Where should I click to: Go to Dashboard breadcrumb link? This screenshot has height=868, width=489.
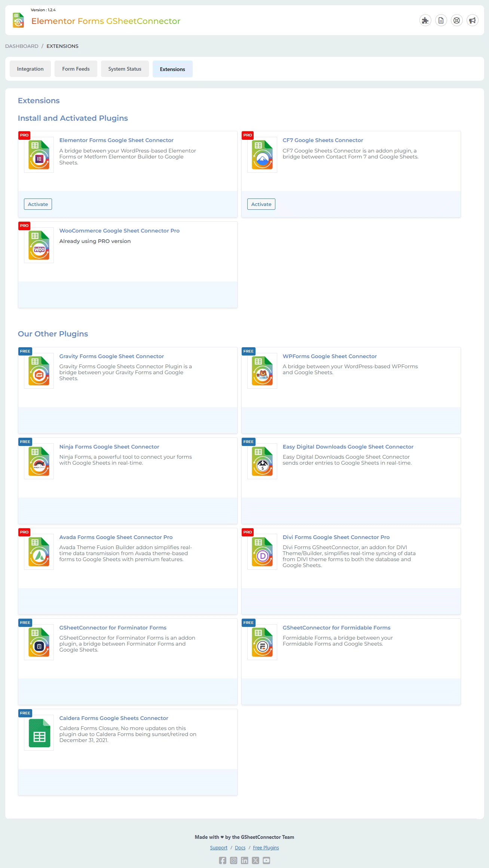tap(22, 46)
